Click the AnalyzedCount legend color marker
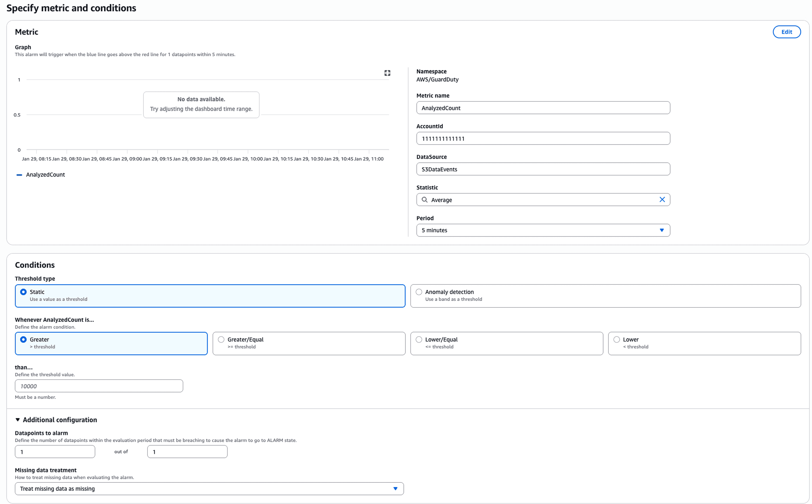The width and height of the screenshot is (812, 504). [x=19, y=175]
